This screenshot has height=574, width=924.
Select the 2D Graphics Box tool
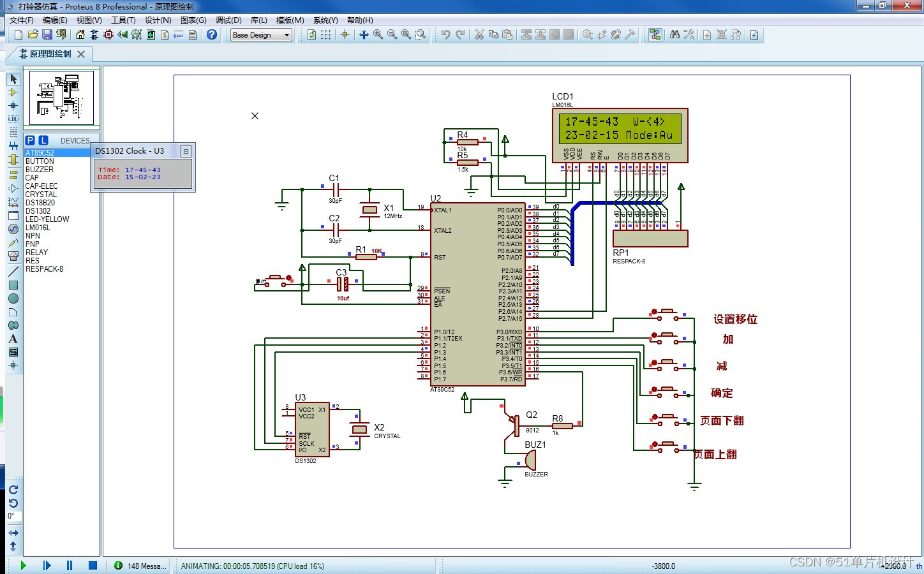click(13, 285)
